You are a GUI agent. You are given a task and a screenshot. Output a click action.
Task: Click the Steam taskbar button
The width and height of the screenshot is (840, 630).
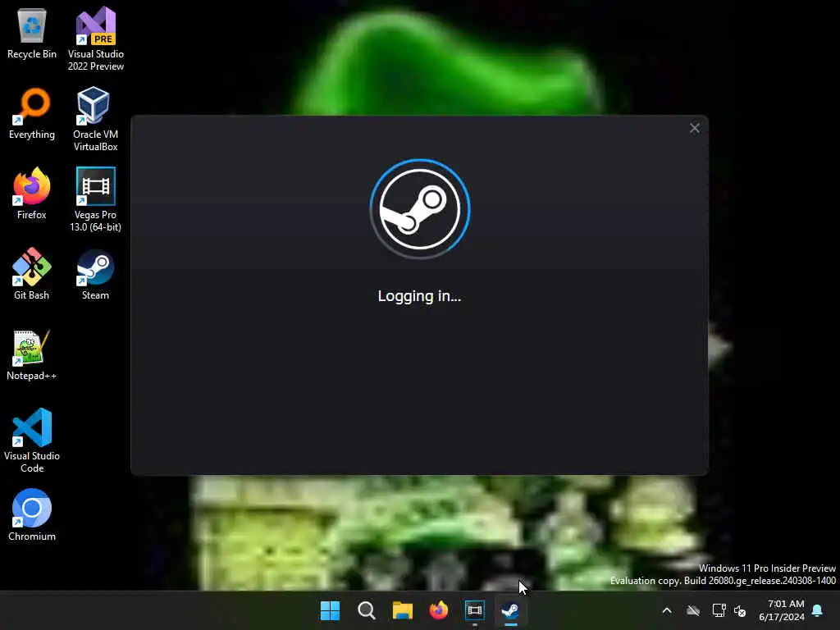coord(510,610)
